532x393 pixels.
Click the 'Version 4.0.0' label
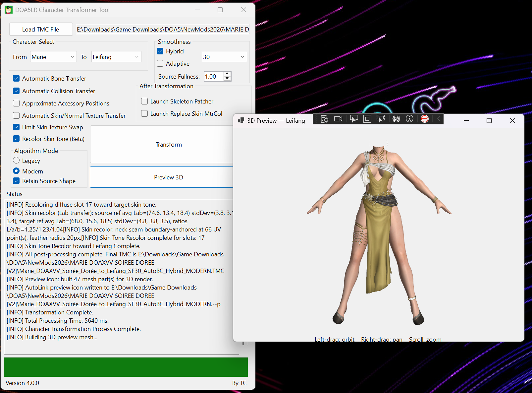[x=22, y=383]
